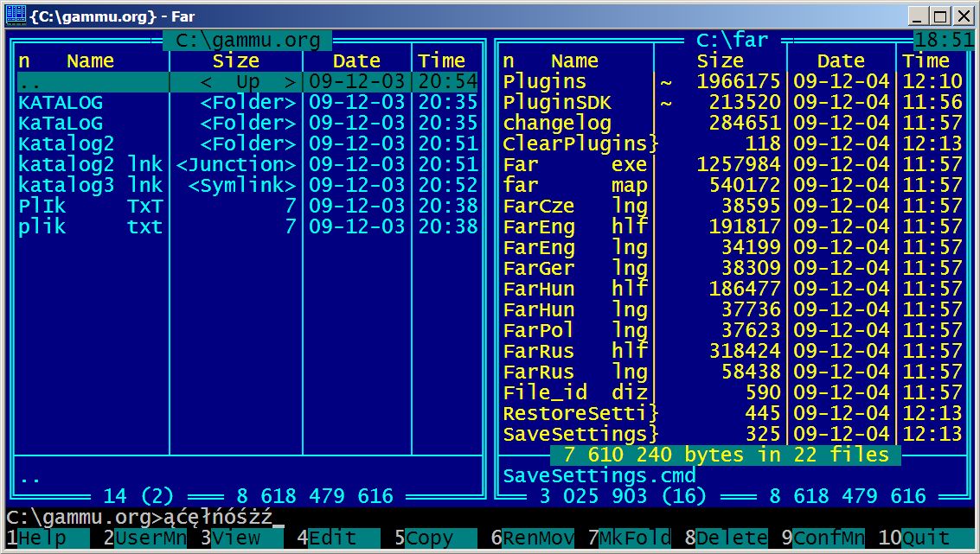Click the '7 610 240 bytes in 22 files' summary

(x=726, y=454)
